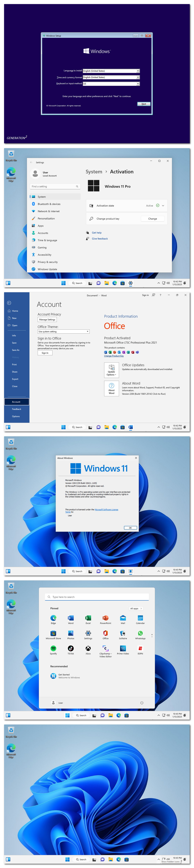Open pinned Edge app in Start menu
Image resolution: width=194 pixels, height=868 pixels.
coord(53,619)
